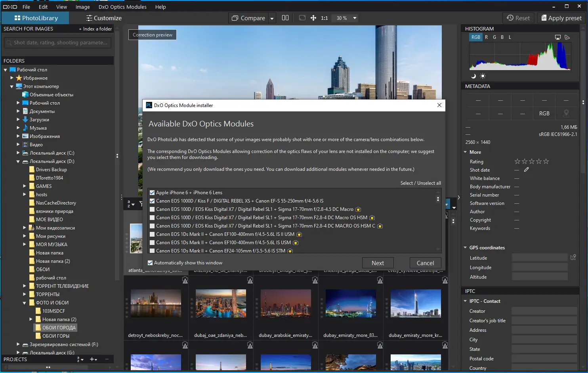Screen dimensions: 588x373
Task: Open the Compare dropdown arrow
Action: pos(272,18)
